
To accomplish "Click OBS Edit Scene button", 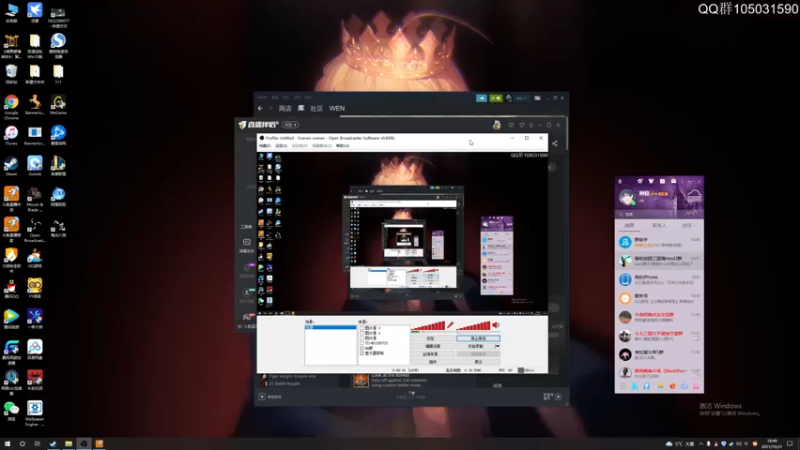I will 431,346.
